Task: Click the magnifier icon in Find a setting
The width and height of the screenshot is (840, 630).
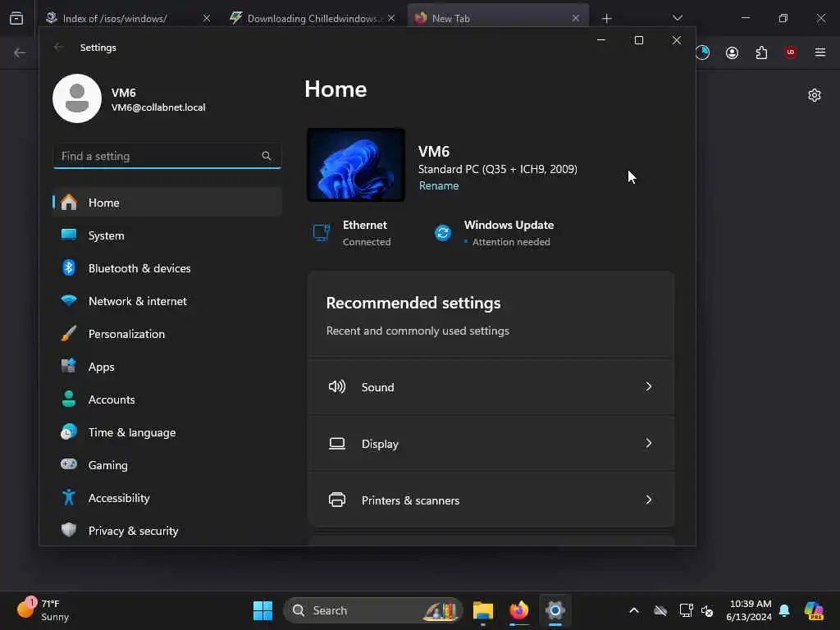Action: [267, 156]
